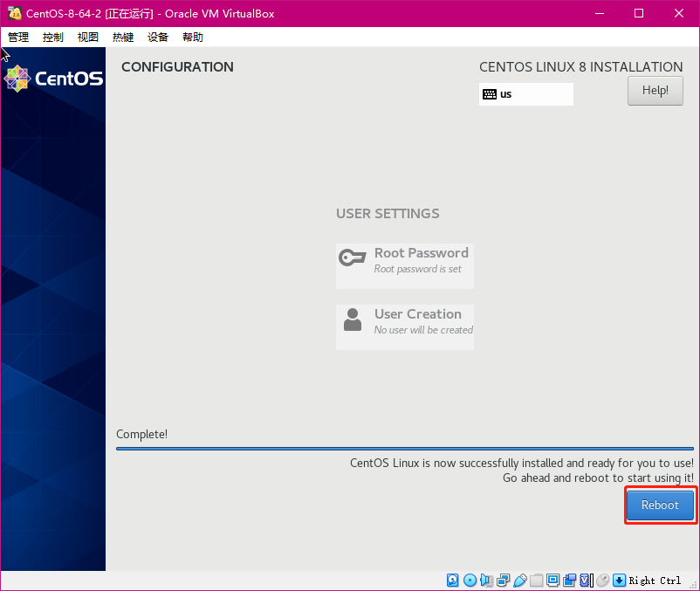Click the USB devices status icon
This screenshot has width=700, height=591.
519,581
